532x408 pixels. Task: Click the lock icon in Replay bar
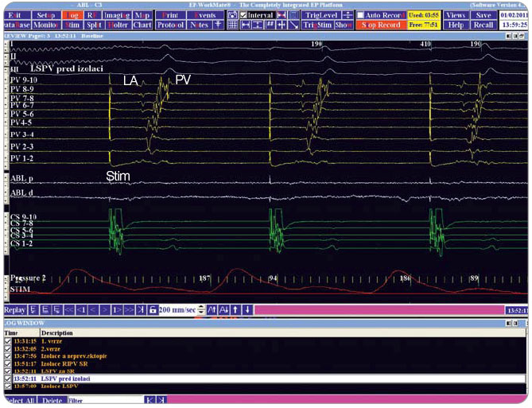pos(153,309)
